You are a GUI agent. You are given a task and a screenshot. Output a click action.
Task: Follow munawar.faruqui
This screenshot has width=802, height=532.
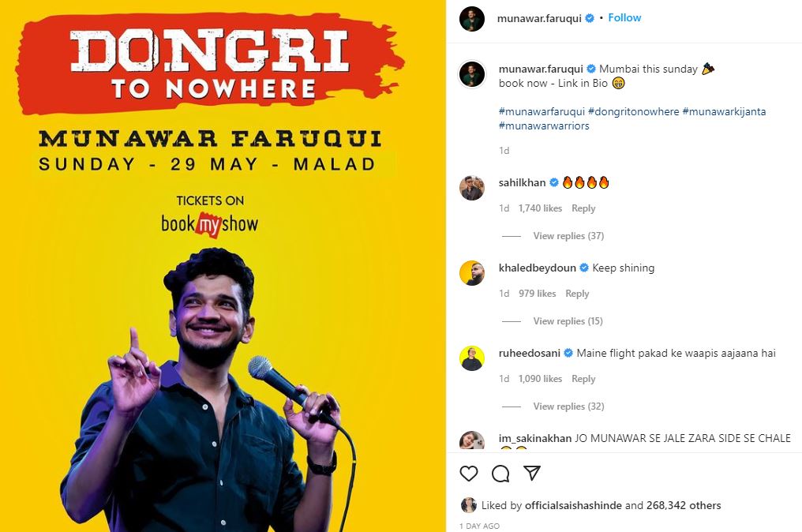point(624,18)
